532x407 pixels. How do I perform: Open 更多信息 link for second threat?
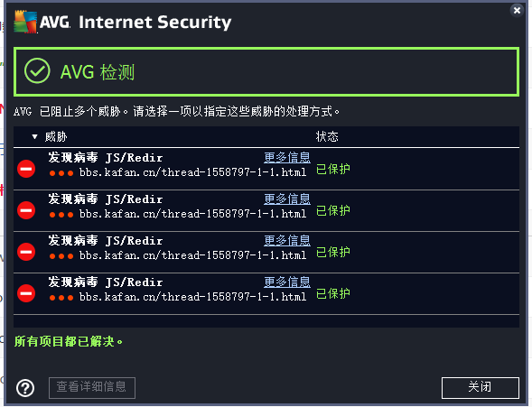coord(287,199)
